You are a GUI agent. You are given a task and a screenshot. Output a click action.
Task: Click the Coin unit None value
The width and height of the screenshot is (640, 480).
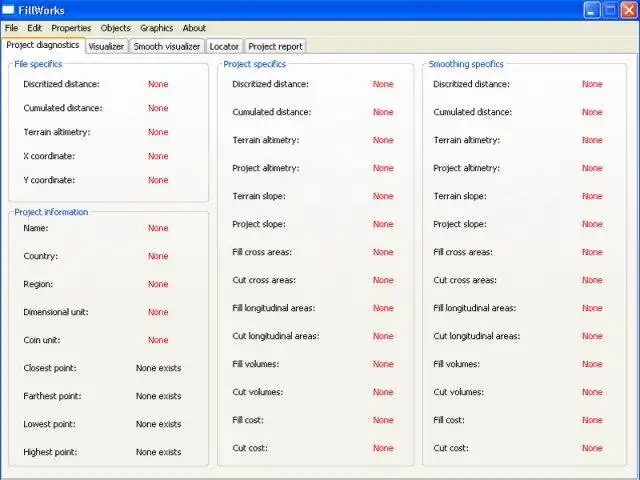(x=158, y=340)
